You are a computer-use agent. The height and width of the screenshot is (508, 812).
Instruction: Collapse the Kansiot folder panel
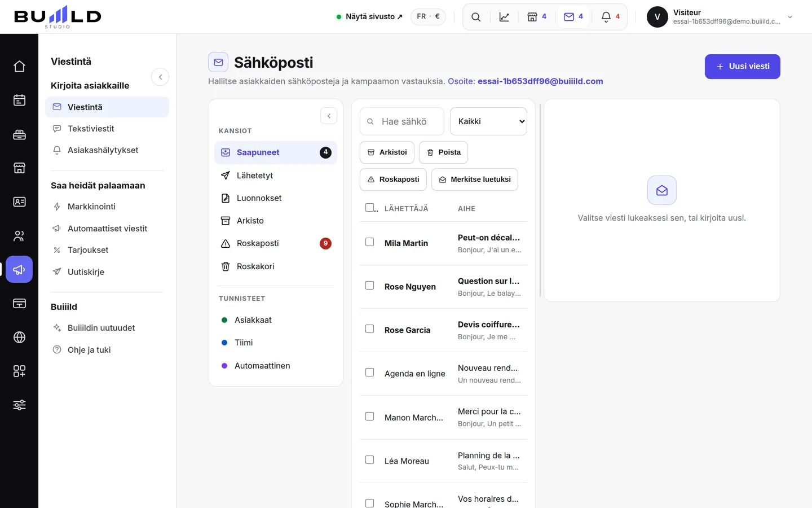coord(329,116)
